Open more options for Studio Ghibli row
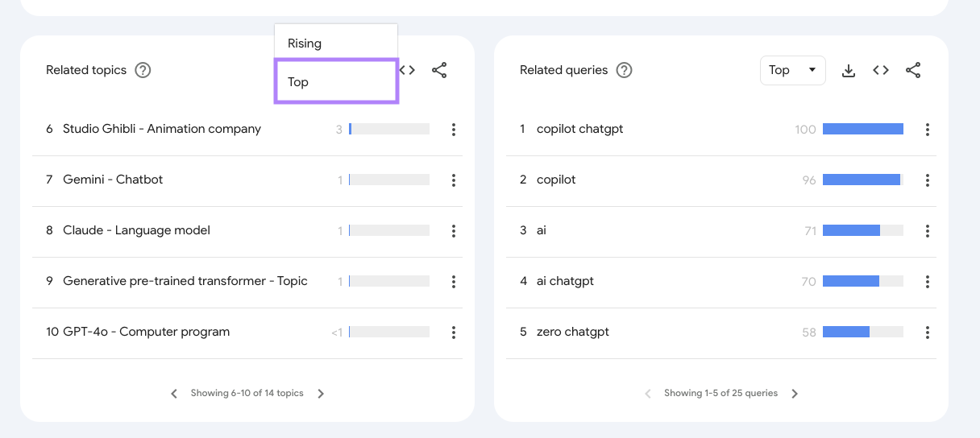Viewport: 980px width, 438px height. (454, 130)
